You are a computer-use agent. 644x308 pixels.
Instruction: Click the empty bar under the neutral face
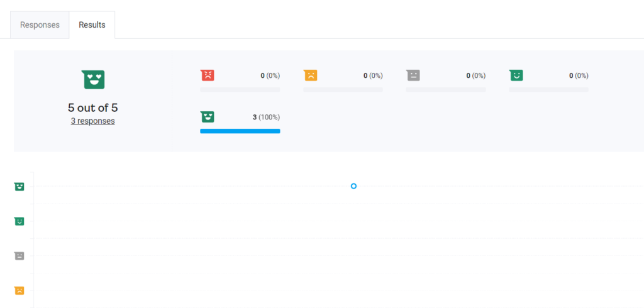pyautogui.click(x=446, y=90)
